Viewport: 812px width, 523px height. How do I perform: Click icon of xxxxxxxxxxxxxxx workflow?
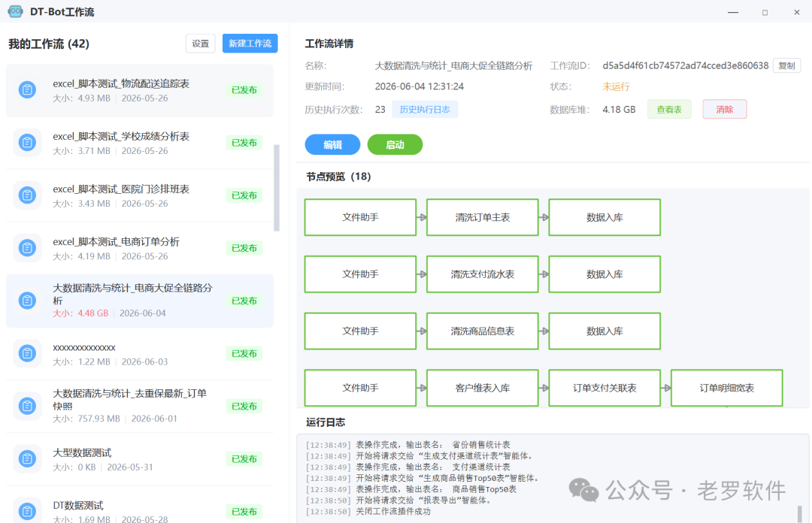click(x=28, y=353)
